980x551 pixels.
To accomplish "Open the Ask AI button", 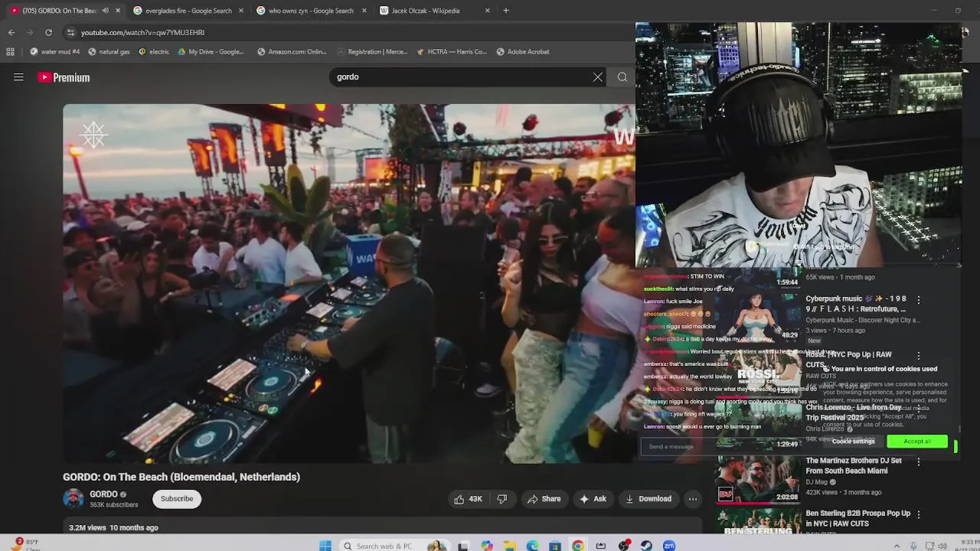I will [x=593, y=499].
